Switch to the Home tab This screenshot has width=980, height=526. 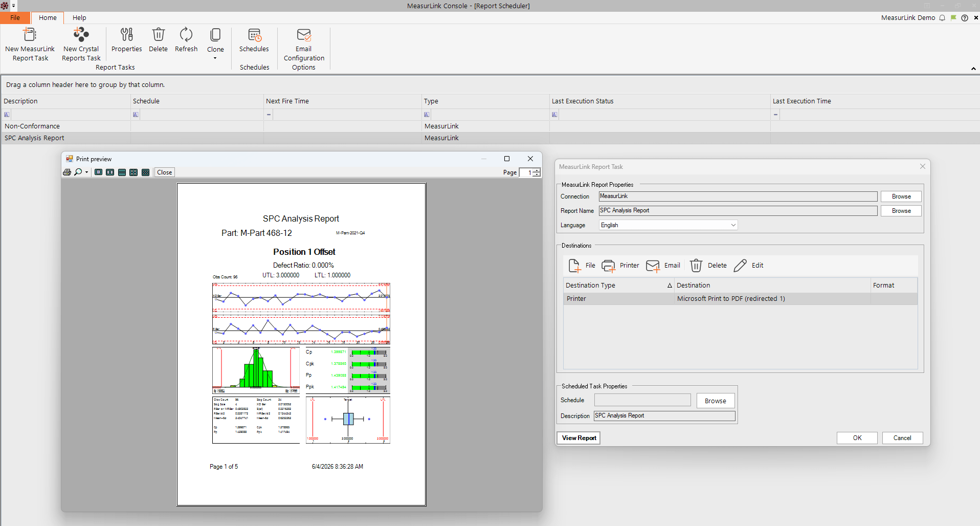(x=48, y=17)
